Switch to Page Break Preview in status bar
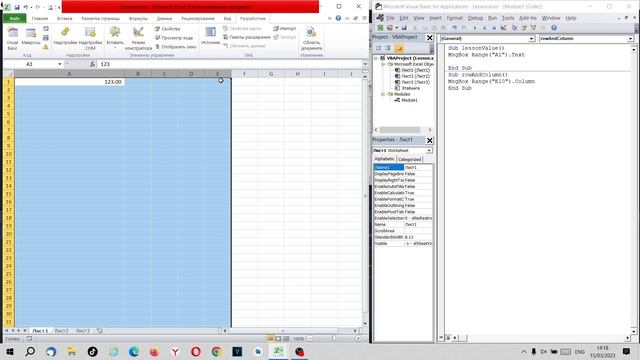Screen dimensions: 640x360 coord(286,339)
